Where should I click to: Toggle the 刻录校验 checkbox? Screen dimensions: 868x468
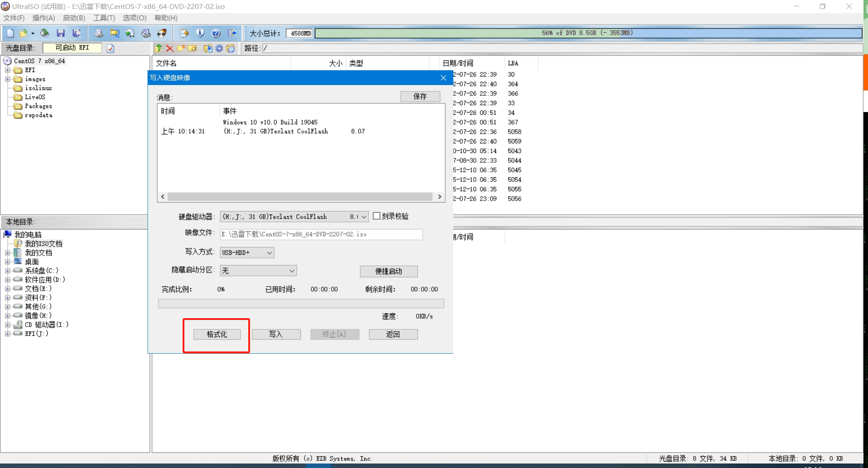coord(376,216)
